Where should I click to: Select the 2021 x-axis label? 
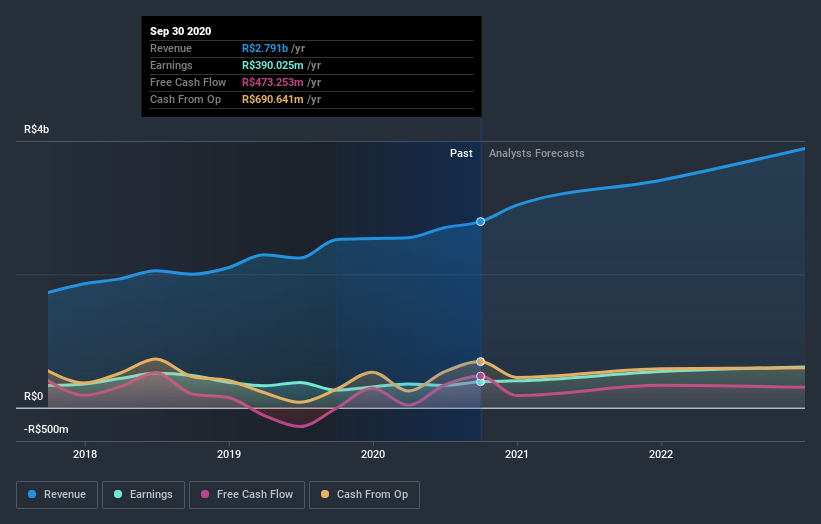pyautogui.click(x=517, y=454)
